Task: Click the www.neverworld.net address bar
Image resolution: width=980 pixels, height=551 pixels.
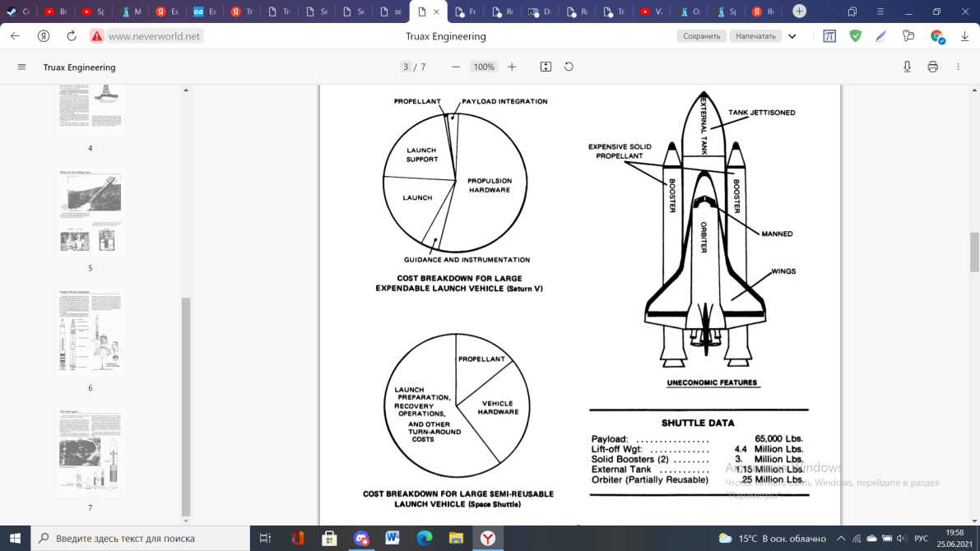Action: [x=154, y=36]
